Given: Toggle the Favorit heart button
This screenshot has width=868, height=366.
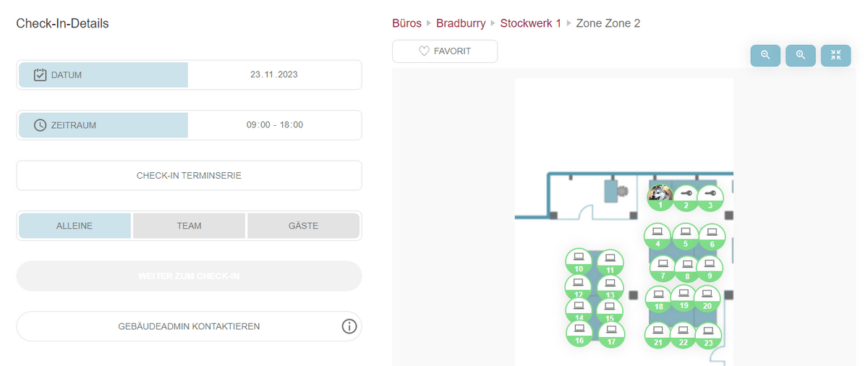Looking at the screenshot, I should coord(445,51).
